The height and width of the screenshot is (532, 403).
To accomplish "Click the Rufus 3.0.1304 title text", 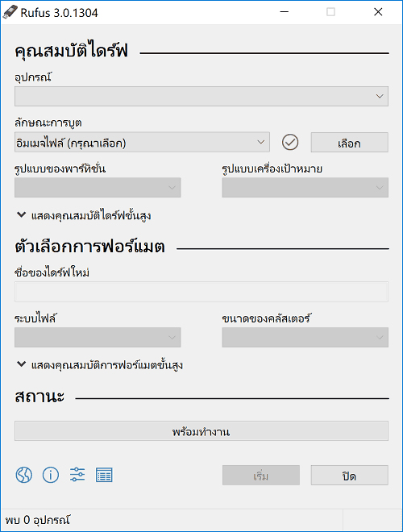I will pyautogui.click(x=59, y=13).
